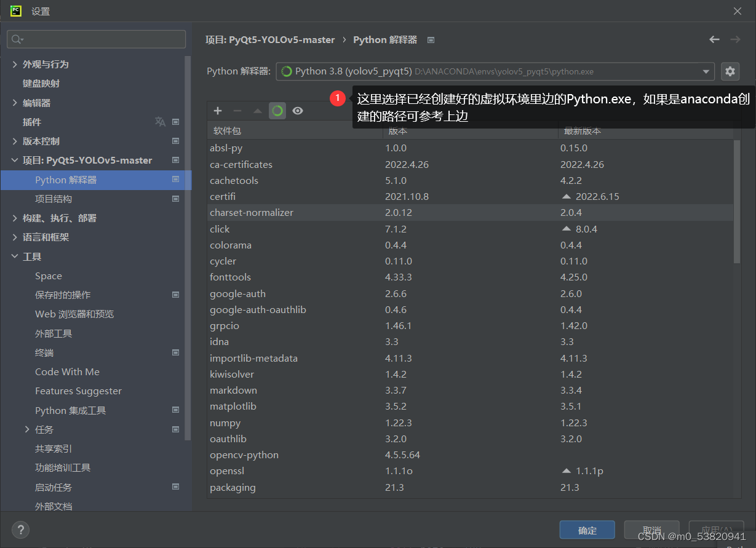Image resolution: width=756 pixels, height=548 pixels.
Task: Expand the 任务 subsection
Action: click(x=27, y=429)
